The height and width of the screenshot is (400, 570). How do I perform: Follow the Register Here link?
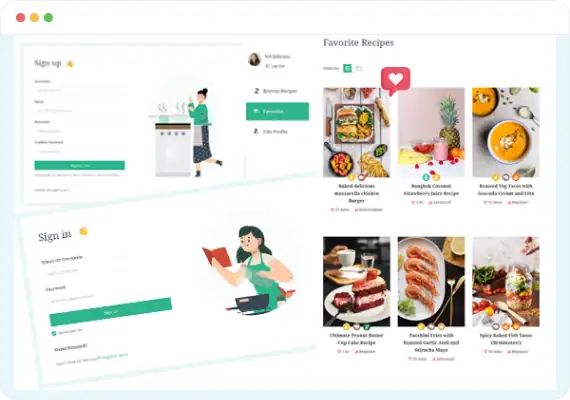tap(115, 356)
